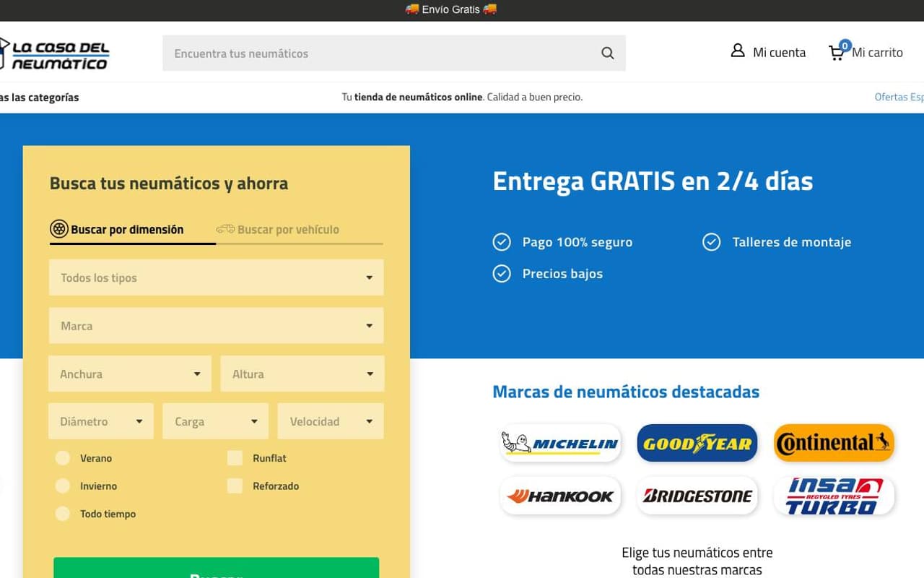The height and width of the screenshot is (578, 924).
Task: Click the Encuentra tus neumáticos search field
Action: 394,53
